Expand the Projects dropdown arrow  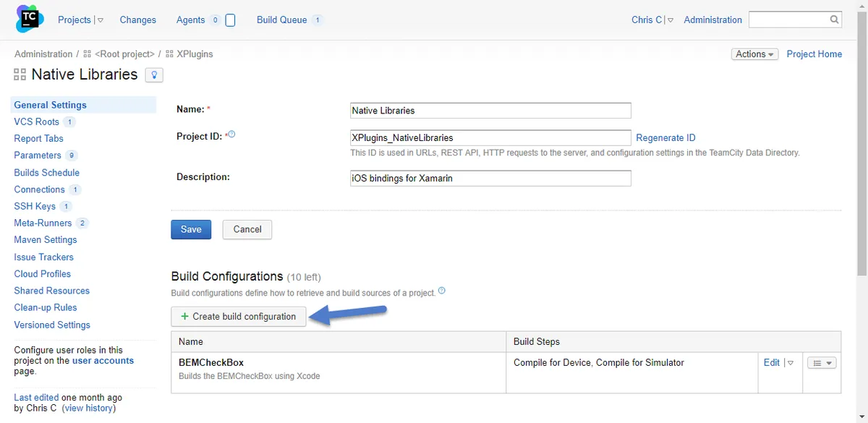coord(100,20)
